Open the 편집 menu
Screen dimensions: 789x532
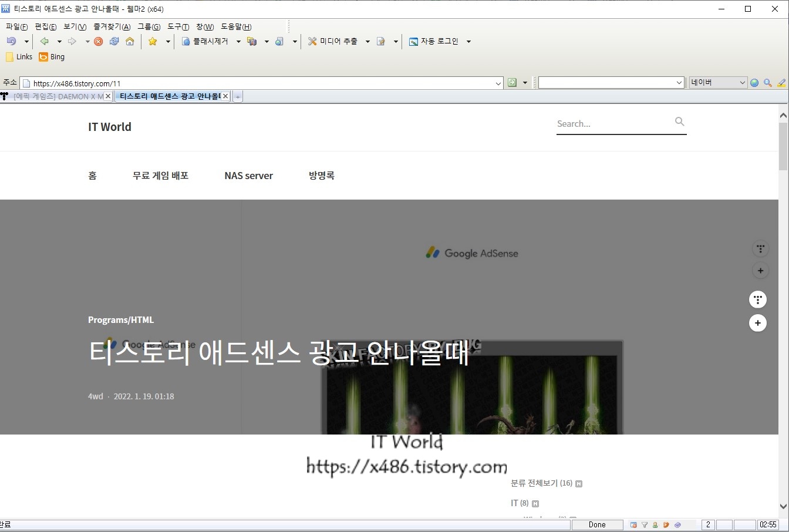(45, 26)
